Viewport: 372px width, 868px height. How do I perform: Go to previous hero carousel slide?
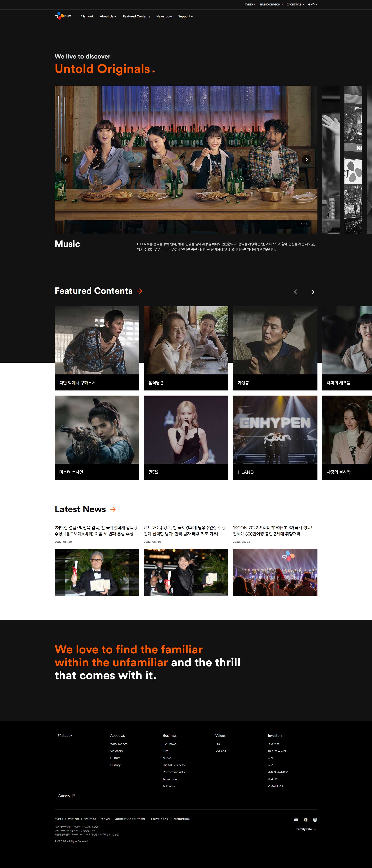pyautogui.click(x=66, y=159)
